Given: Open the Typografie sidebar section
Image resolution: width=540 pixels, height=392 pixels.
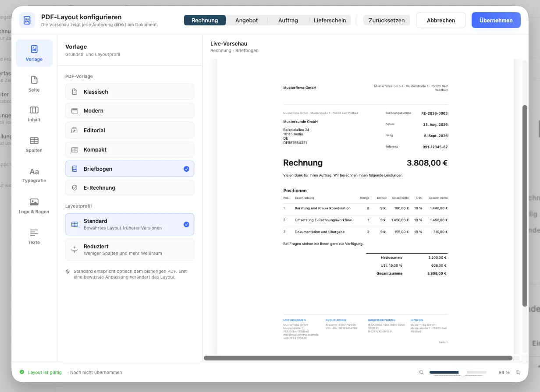Looking at the screenshot, I should (x=34, y=175).
